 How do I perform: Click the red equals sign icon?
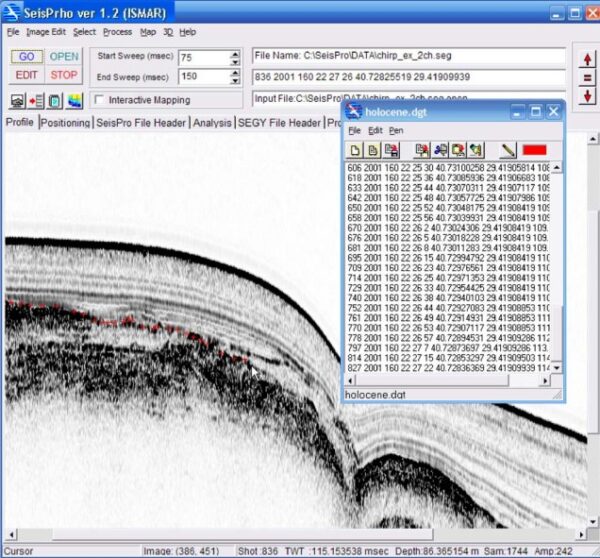(587, 77)
